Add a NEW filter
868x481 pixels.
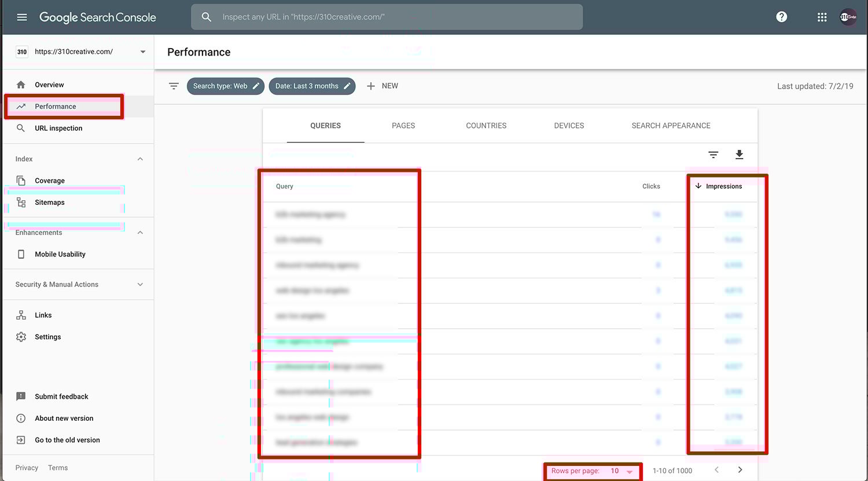pyautogui.click(x=382, y=86)
